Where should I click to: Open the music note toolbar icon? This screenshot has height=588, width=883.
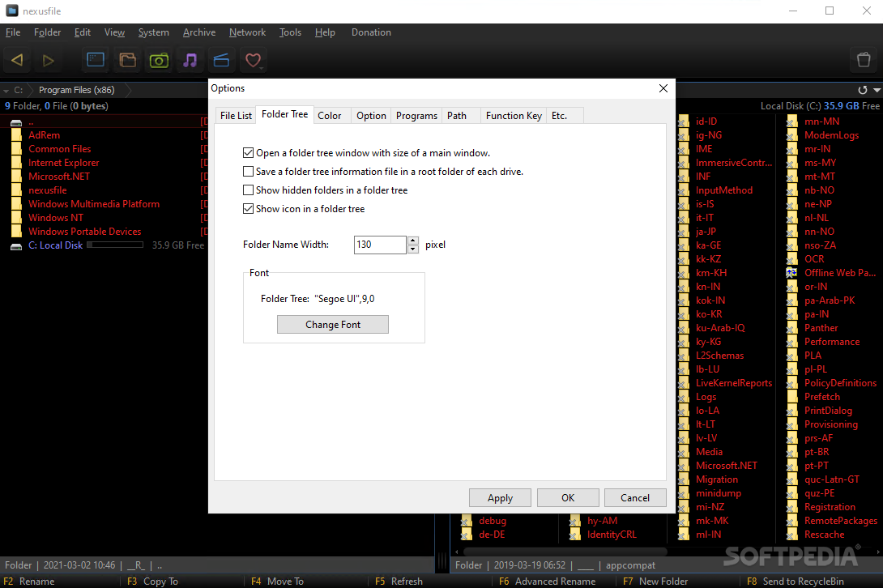click(190, 60)
